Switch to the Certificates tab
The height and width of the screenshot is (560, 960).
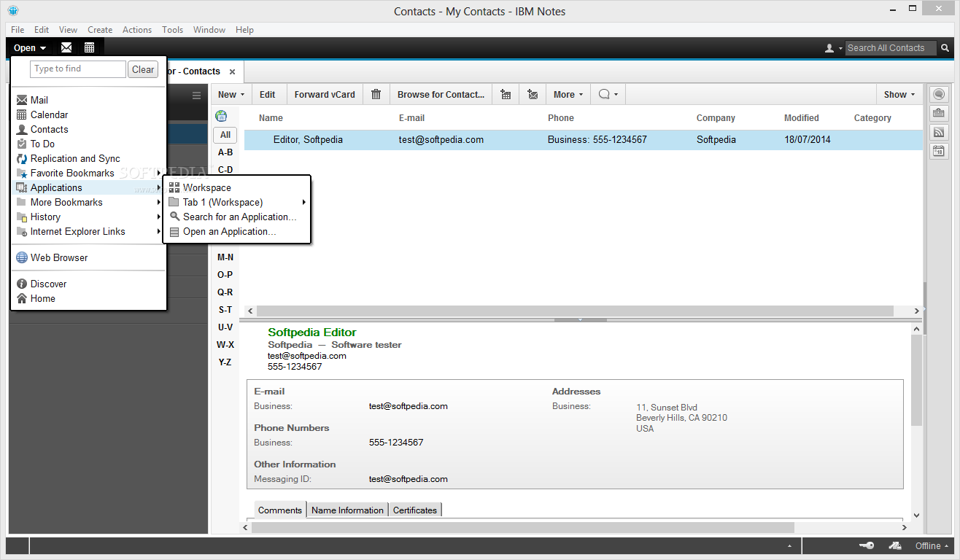[415, 510]
